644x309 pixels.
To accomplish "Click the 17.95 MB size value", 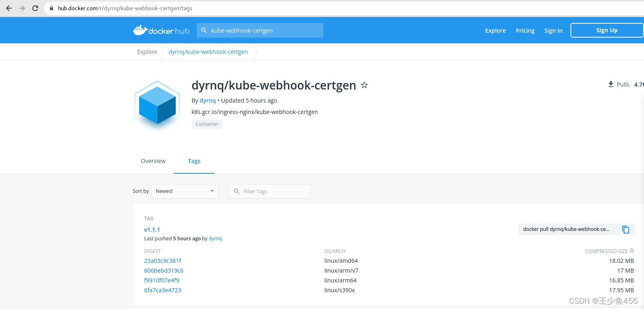I will point(622,290).
